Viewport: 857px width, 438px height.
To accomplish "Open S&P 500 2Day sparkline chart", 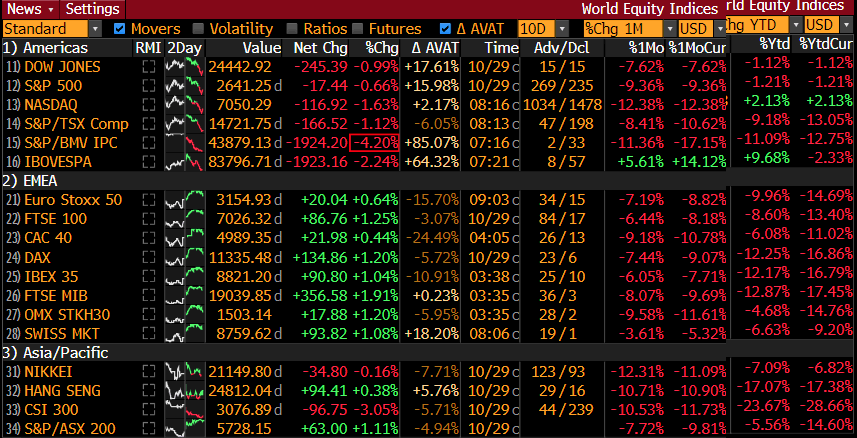I will coord(185,86).
